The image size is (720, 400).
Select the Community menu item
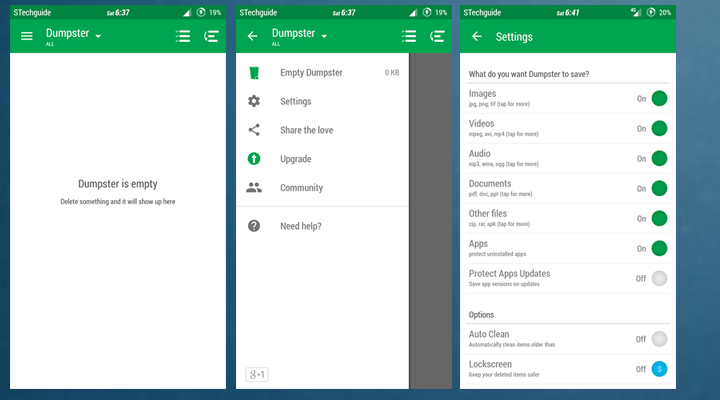point(301,188)
